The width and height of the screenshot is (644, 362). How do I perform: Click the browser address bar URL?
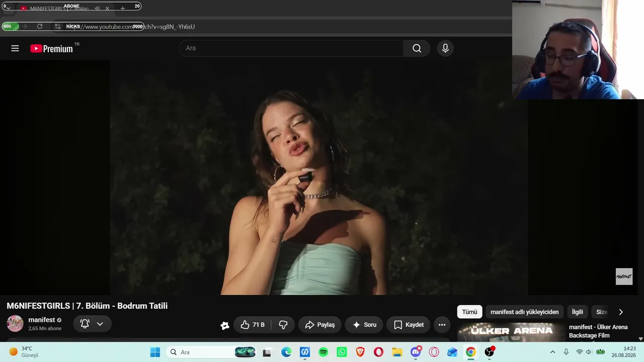click(131, 27)
